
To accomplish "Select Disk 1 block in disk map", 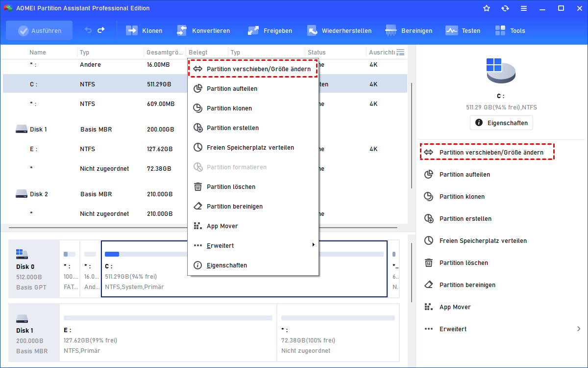I will tap(34, 332).
